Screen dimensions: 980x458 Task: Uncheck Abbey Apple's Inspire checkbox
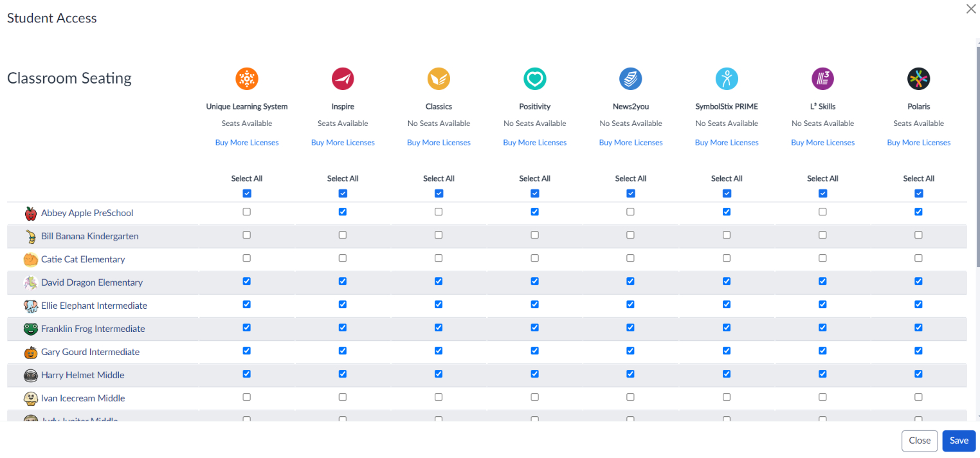(x=343, y=212)
